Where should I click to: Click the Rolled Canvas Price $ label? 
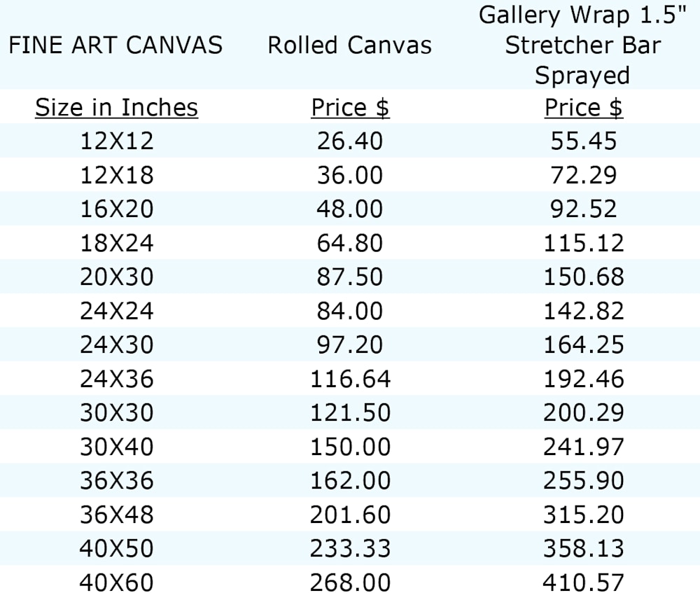[350, 108]
